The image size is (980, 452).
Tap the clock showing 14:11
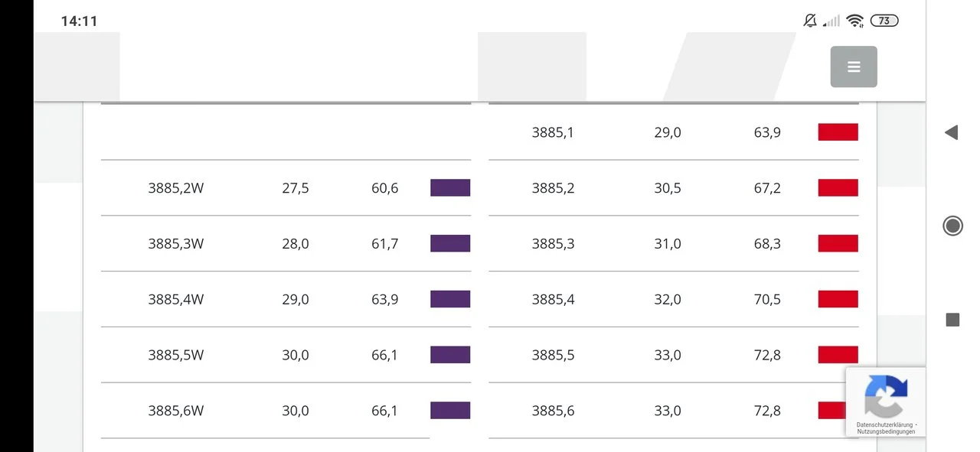tap(79, 21)
